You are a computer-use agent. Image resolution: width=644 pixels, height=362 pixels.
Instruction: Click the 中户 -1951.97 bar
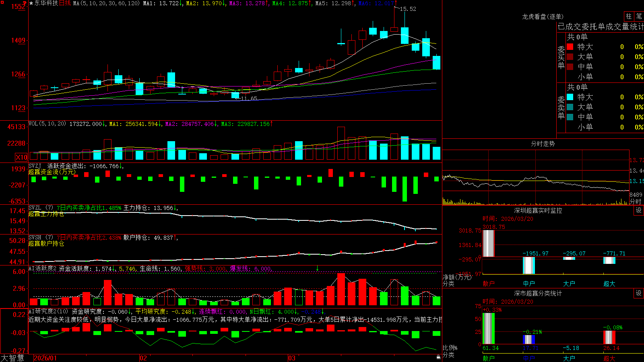click(x=529, y=265)
